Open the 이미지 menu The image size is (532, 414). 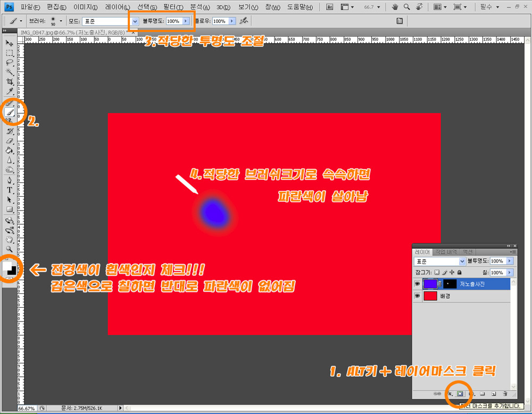[x=86, y=7]
